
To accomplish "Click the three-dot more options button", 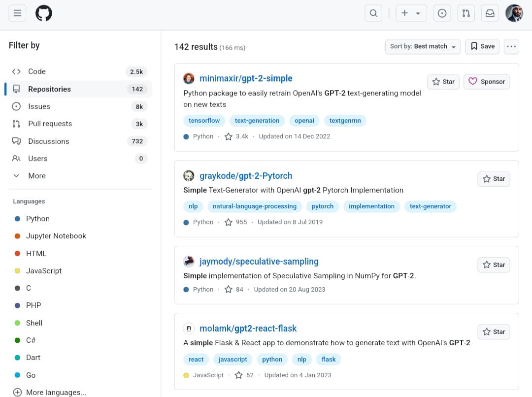I will [x=511, y=46].
